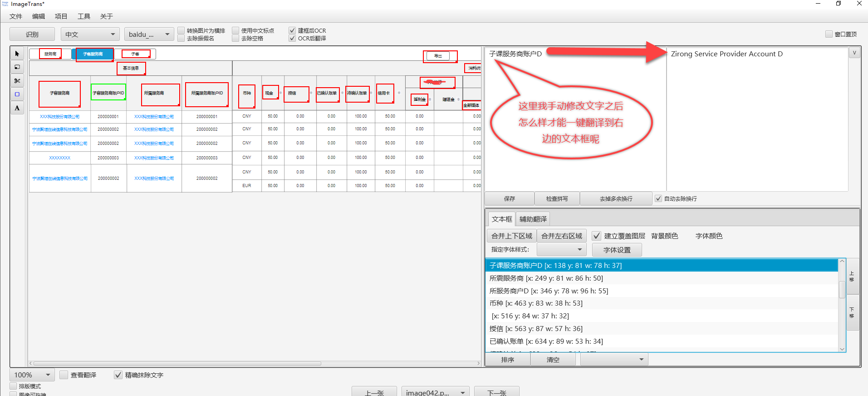
Task: Select list row 所服务商户D
Action: point(662,291)
